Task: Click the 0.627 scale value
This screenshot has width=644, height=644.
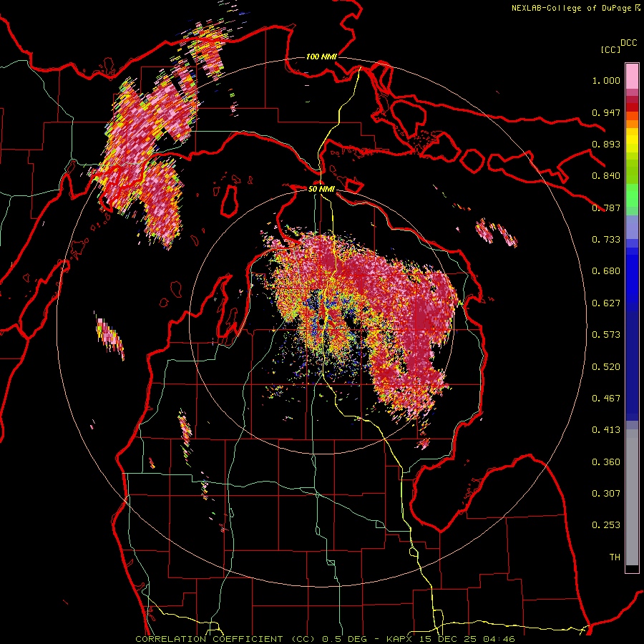Action: (x=606, y=303)
